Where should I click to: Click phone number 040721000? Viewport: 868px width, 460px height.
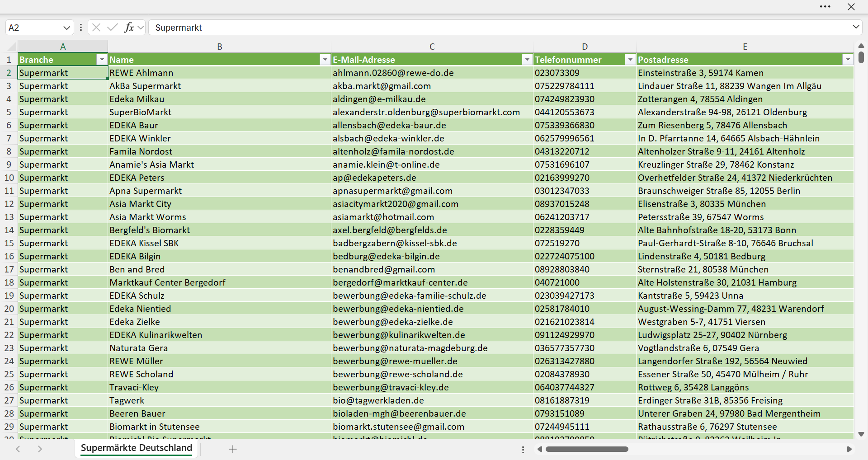point(585,282)
